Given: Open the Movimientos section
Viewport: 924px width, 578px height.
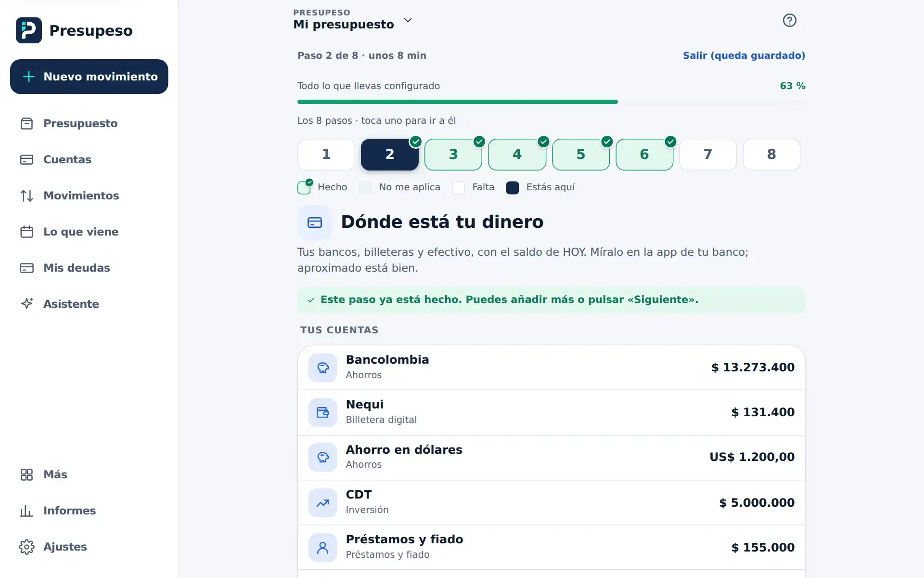Looking at the screenshot, I should click(89, 196).
